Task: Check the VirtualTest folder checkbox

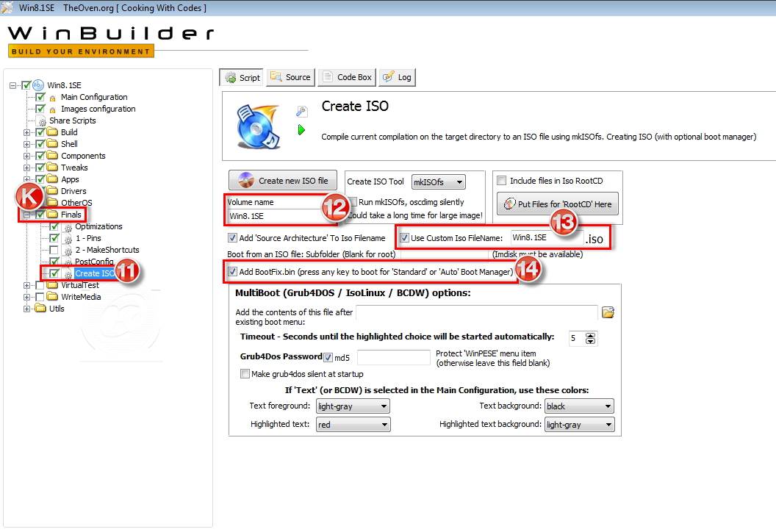Action: (x=40, y=286)
